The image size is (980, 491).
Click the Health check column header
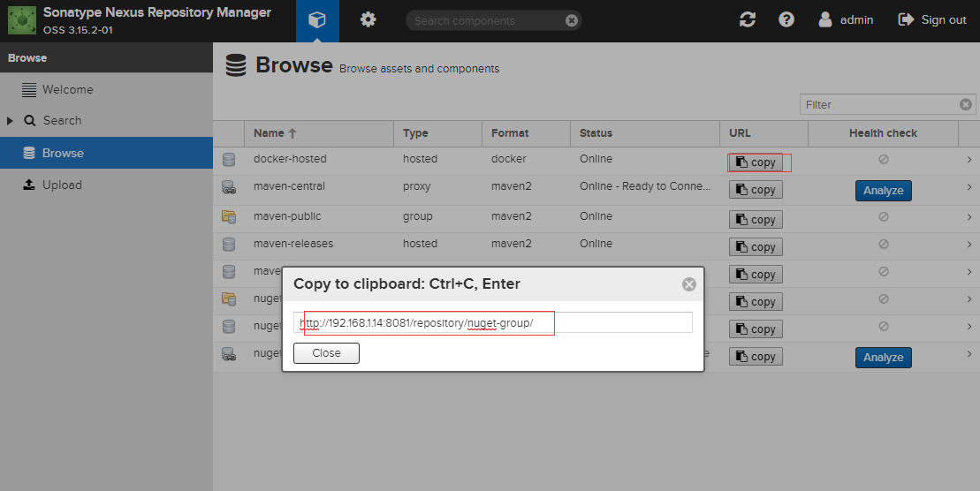(883, 133)
